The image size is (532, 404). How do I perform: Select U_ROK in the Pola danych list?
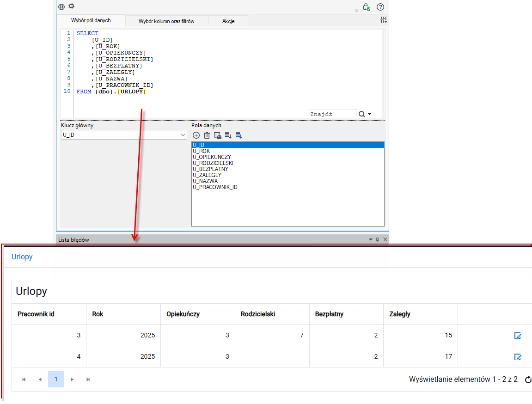[287, 151]
